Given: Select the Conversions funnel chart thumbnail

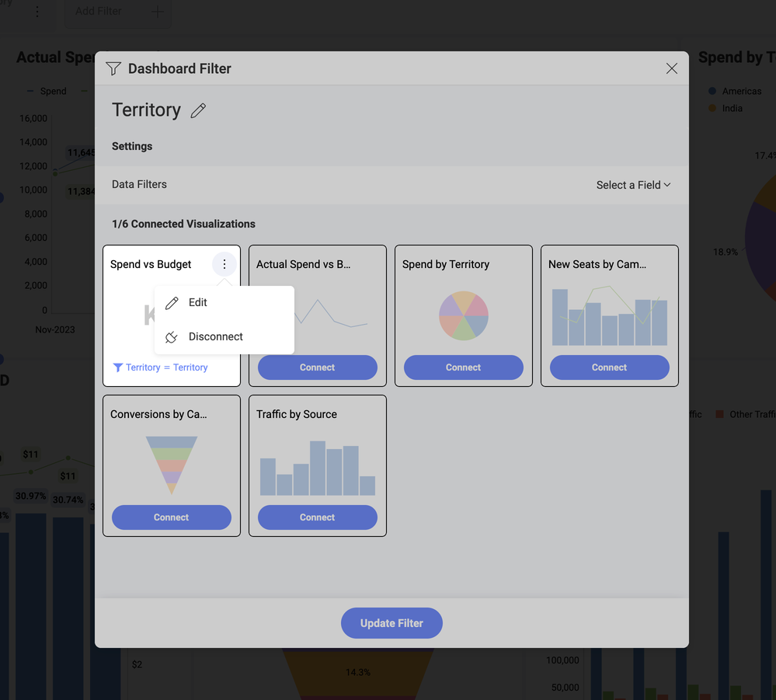Looking at the screenshot, I should click(171, 465).
